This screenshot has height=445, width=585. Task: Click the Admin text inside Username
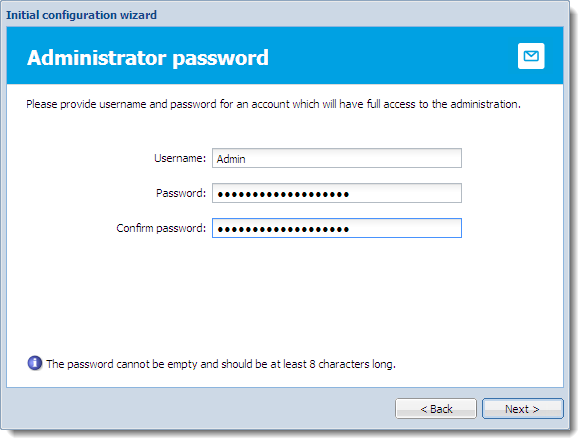click(231, 159)
